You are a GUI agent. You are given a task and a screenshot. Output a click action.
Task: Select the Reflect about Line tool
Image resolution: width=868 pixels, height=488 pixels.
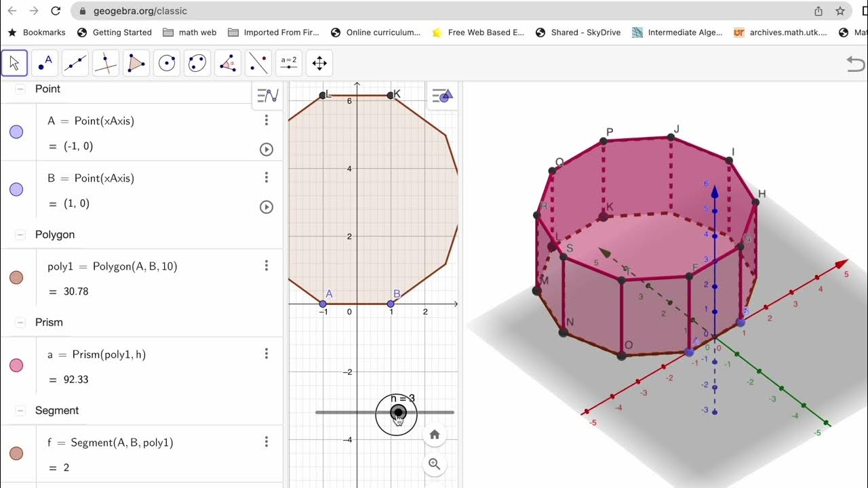click(258, 63)
